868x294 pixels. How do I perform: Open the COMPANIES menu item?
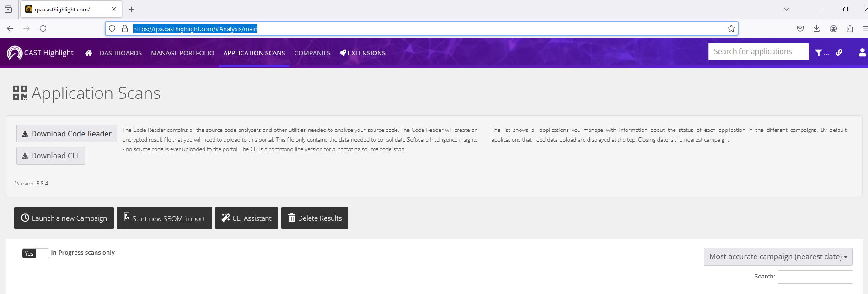tap(312, 53)
